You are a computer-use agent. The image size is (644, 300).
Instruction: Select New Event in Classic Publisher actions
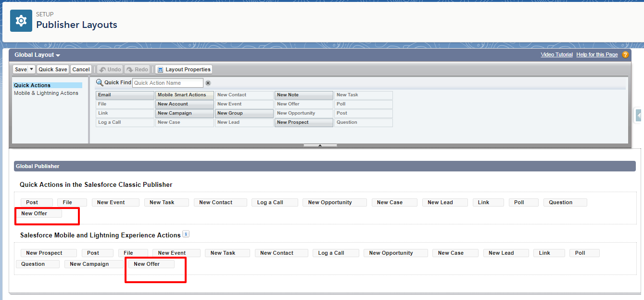coord(115,202)
